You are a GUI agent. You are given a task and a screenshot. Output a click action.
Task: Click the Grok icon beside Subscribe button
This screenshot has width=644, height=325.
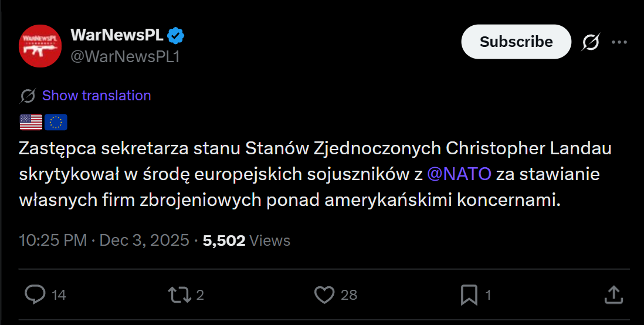(x=591, y=42)
